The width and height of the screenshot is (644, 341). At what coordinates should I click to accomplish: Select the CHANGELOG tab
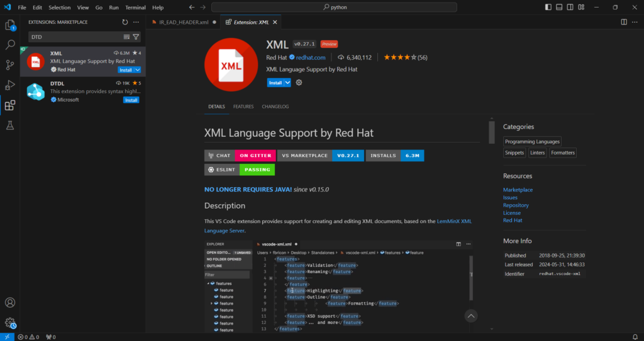click(275, 107)
